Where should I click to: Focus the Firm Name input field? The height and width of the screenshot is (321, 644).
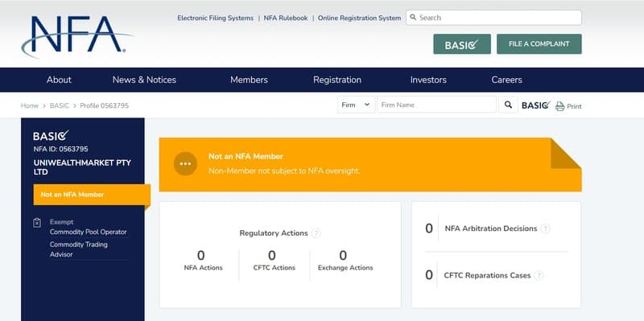pos(436,105)
